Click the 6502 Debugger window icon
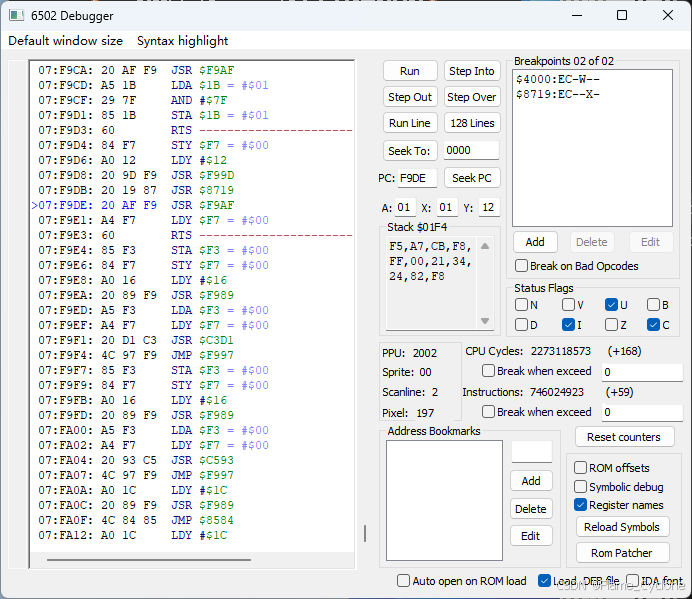 (x=16, y=15)
